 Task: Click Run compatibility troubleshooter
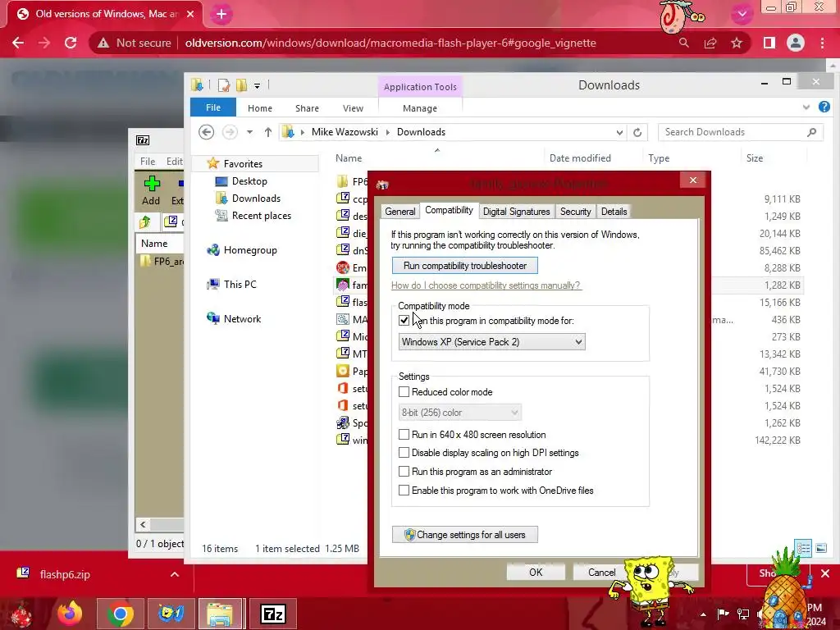point(465,266)
